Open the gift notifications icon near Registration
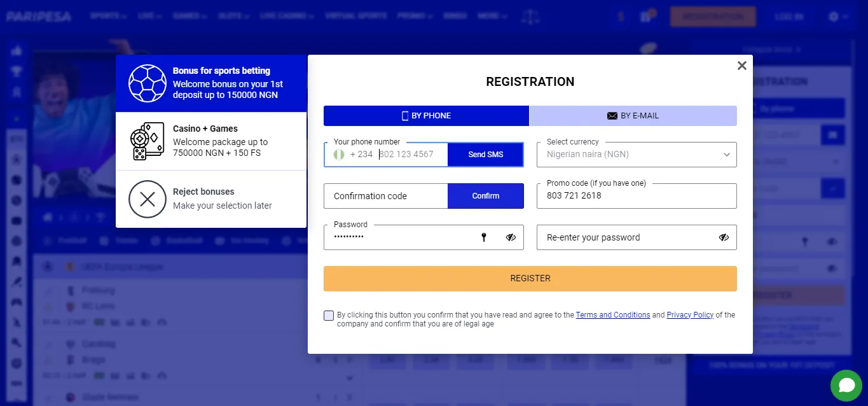868x406 pixels. 647,16
